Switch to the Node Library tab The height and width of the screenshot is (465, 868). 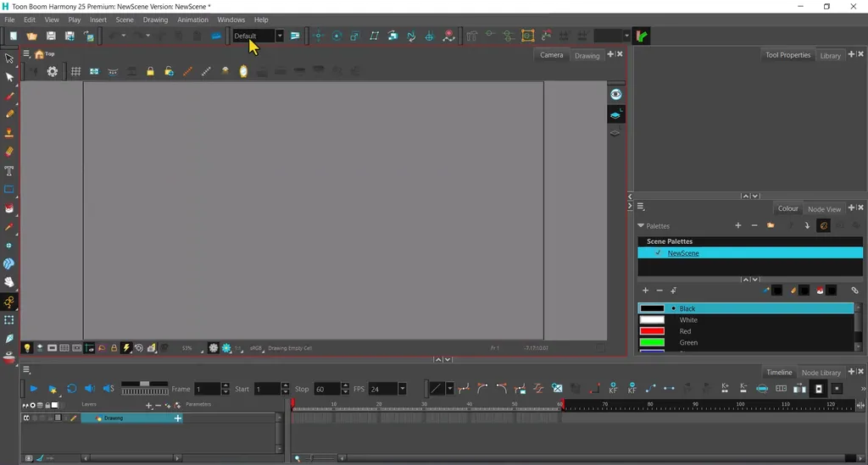pos(821,372)
